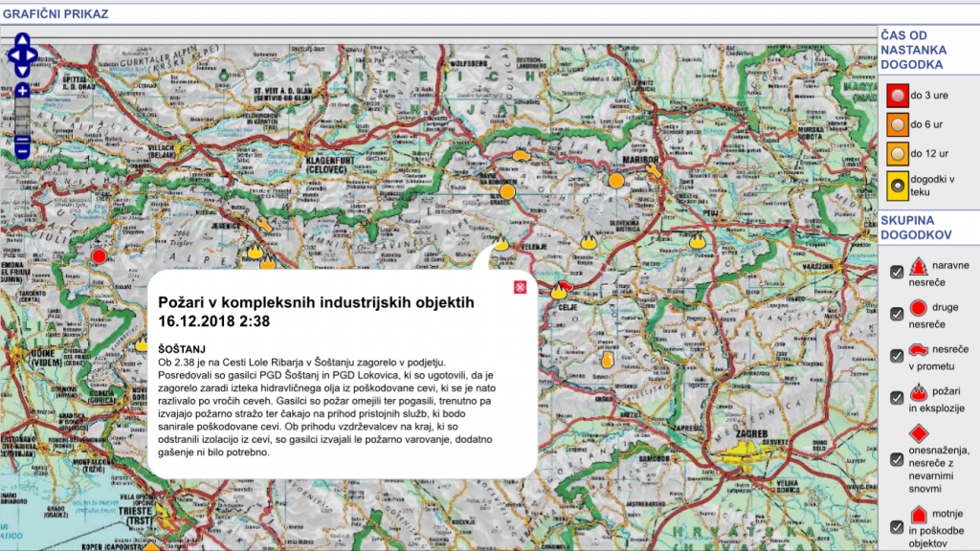Open the orange canister marker south of Celje
The width and height of the screenshot is (980, 551).
608,360
